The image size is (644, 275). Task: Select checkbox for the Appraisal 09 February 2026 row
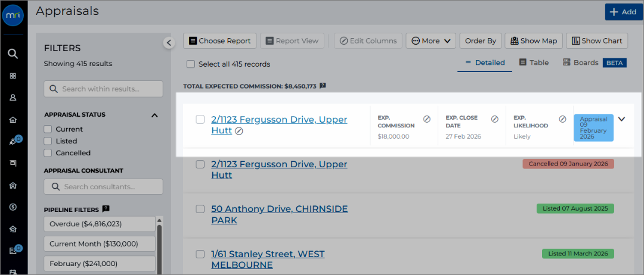(200, 120)
